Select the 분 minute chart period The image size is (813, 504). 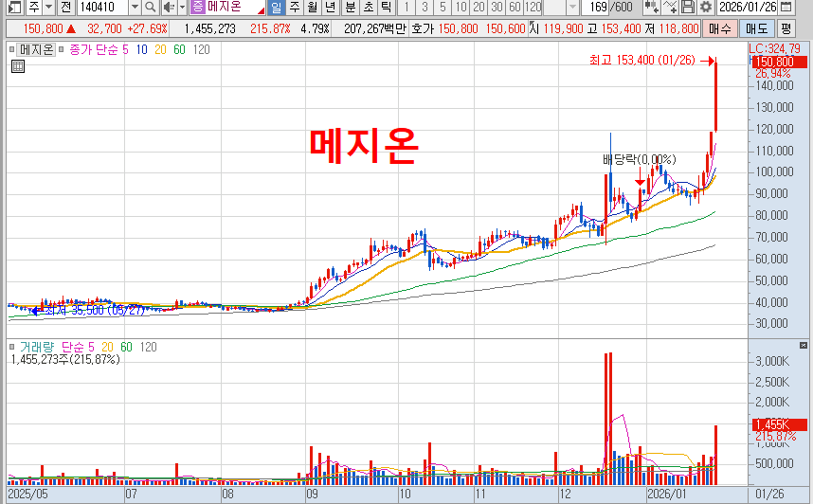351,8
